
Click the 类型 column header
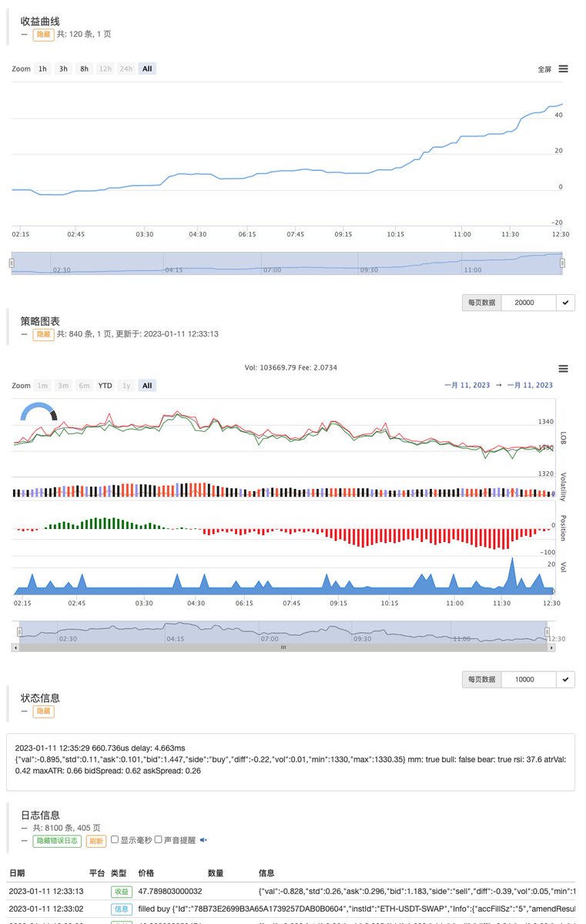(x=119, y=873)
